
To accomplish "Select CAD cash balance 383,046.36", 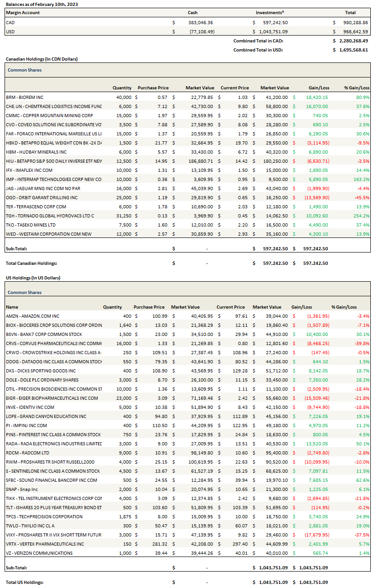I will (x=200, y=22).
